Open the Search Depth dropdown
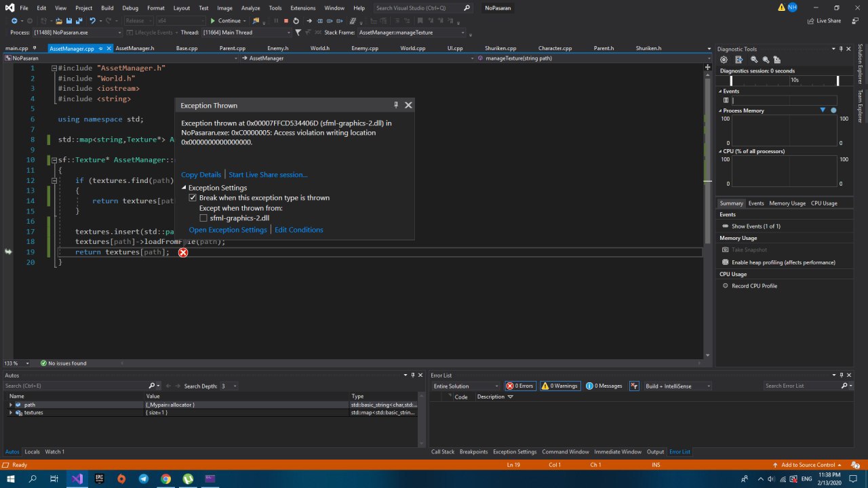Image resolution: width=868 pixels, height=488 pixels. pyautogui.click(x=229, y=386)
